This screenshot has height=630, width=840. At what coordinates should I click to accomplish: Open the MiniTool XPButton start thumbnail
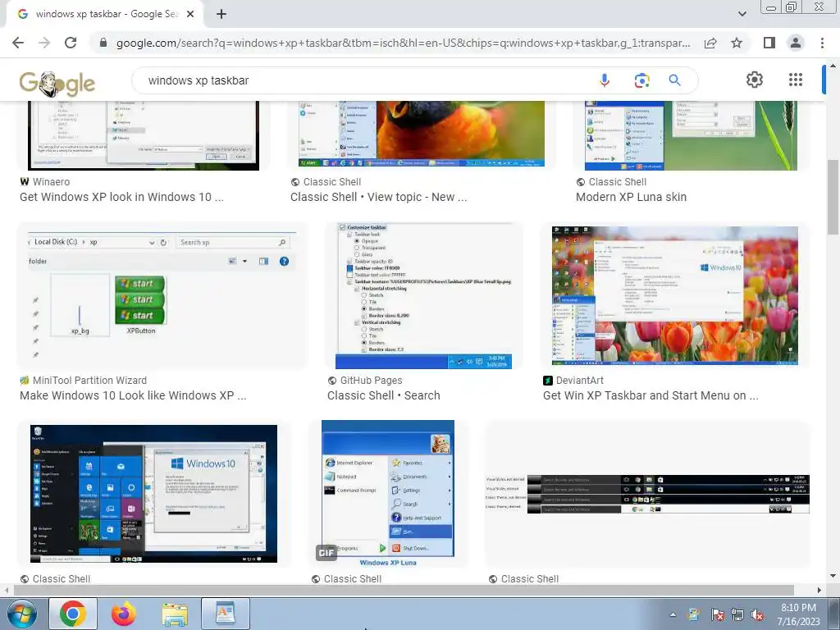(x=162, y=295)
